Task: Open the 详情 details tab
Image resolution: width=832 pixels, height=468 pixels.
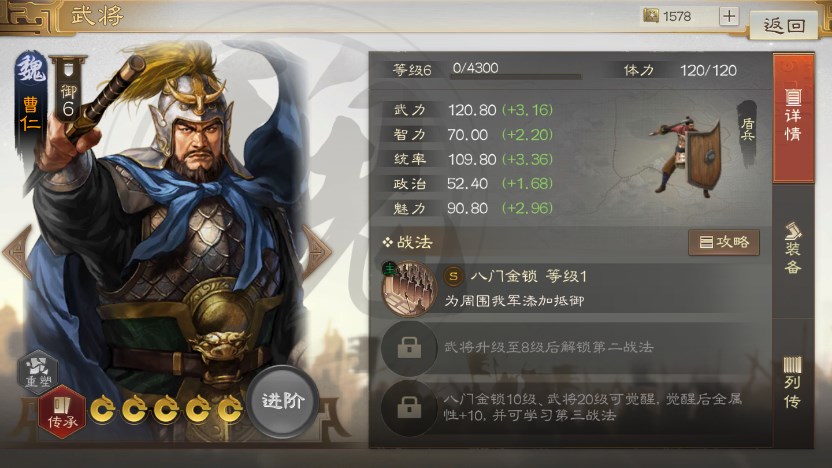Action: (x=793, y=118)
